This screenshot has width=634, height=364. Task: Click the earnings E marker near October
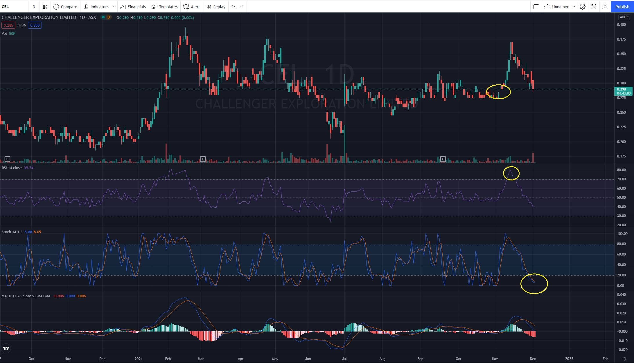point(8,159)
